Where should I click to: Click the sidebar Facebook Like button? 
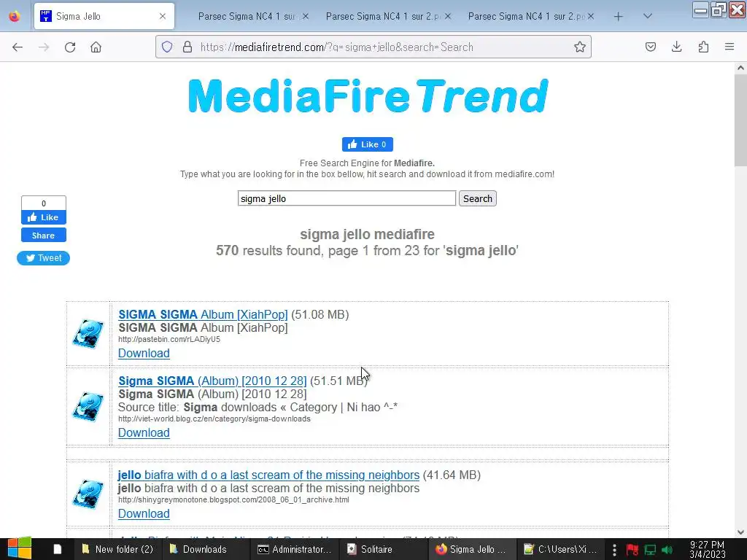tap(43, 217)
